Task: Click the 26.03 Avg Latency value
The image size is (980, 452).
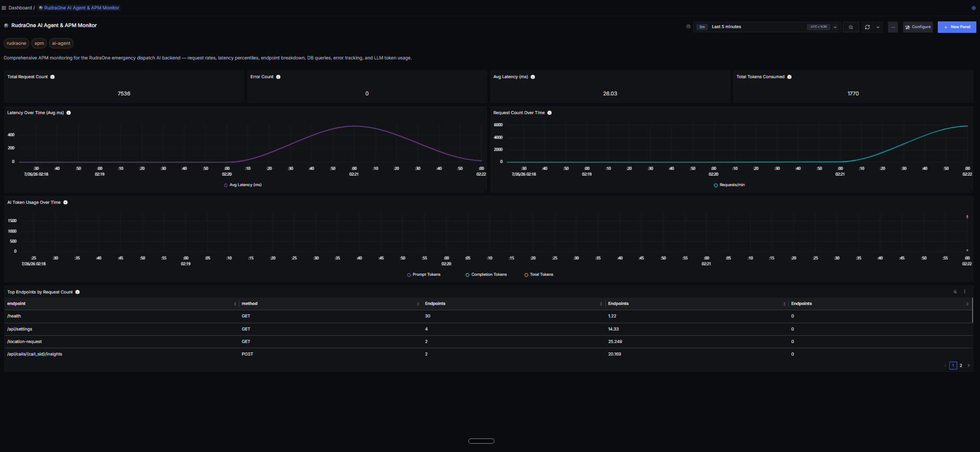Action: (x=610, y=94)
